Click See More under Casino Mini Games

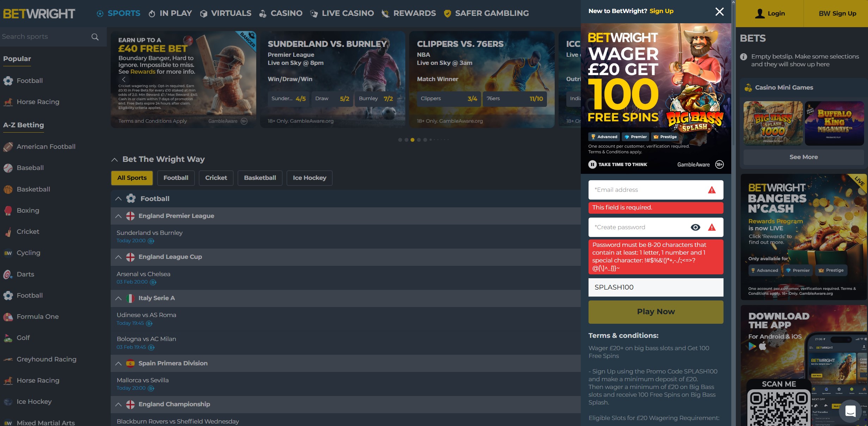click(803, 157)
